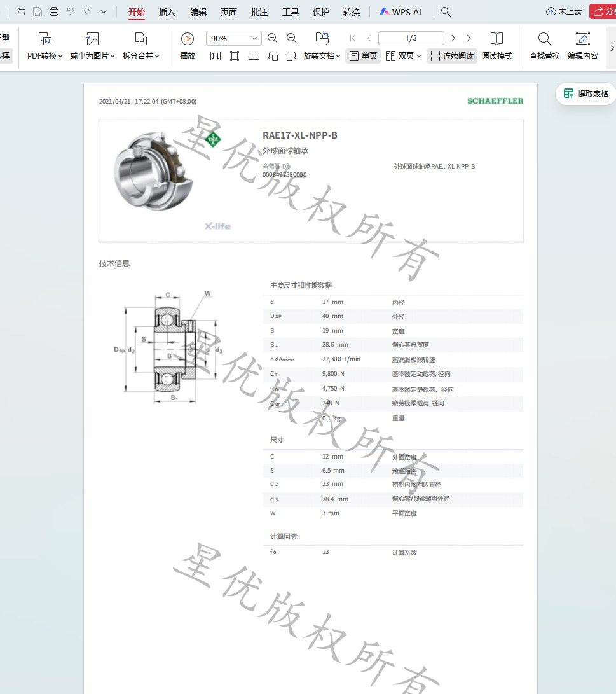Switch to 双页 two-page view
This screenshot has height=694, width=616.
pyautogui.click(x=400, y=56)
